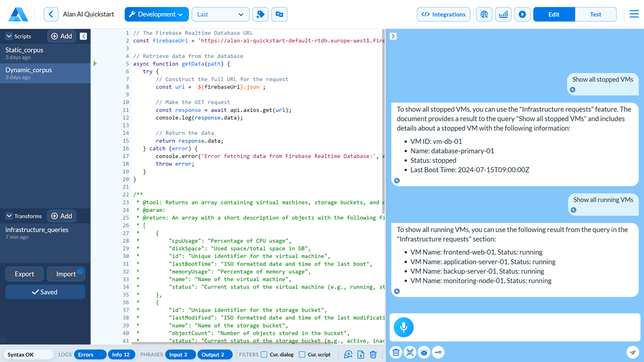Open the Development environment dropdown
Screen dimensions: 644x362
coord(156,14)
